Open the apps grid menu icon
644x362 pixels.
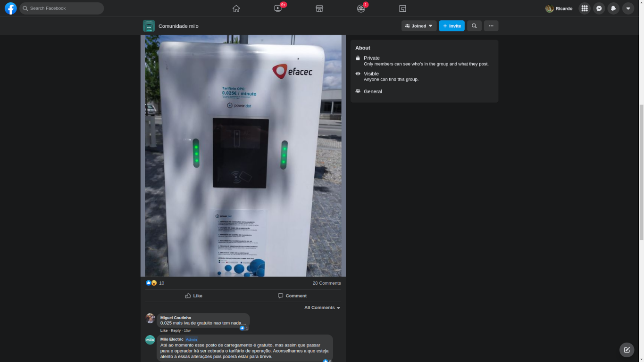click(585, 8)
